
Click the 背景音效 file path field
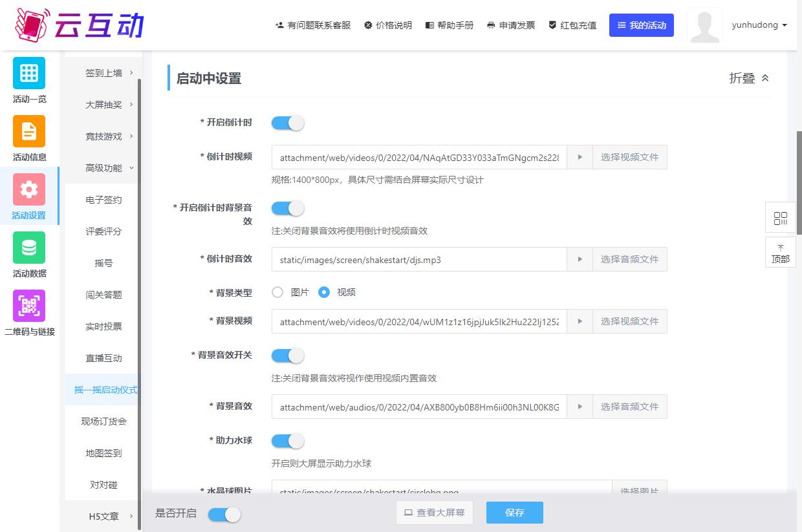(x=419, y=407)
